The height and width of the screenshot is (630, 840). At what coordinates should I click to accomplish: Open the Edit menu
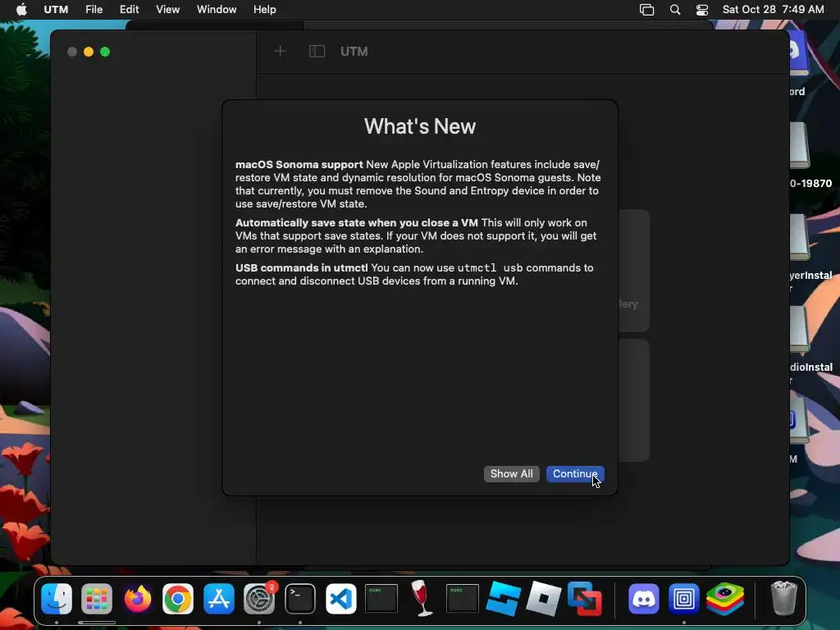coord(129,10)
